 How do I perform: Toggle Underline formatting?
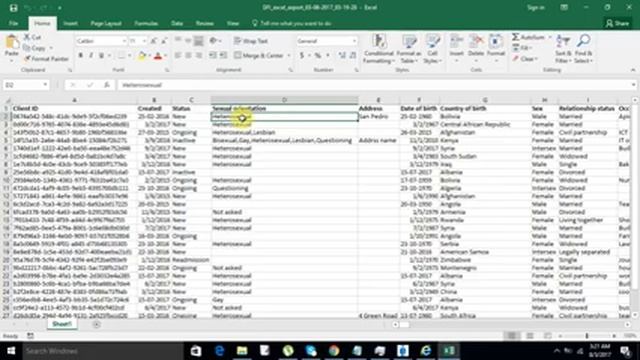point(101,56)
